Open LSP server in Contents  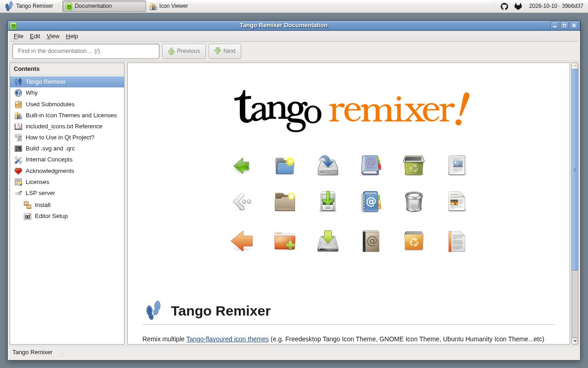(67, 193)
